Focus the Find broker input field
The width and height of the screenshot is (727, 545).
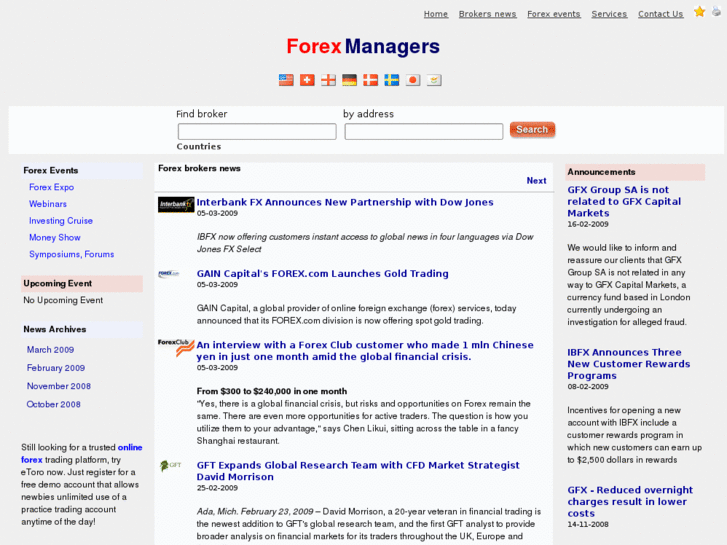pos(257,131)
